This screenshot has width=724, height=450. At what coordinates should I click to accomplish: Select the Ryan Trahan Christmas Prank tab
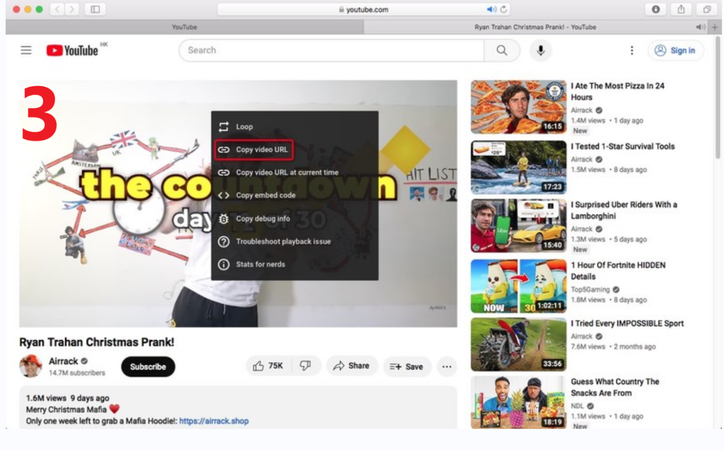tap(536, 27)
